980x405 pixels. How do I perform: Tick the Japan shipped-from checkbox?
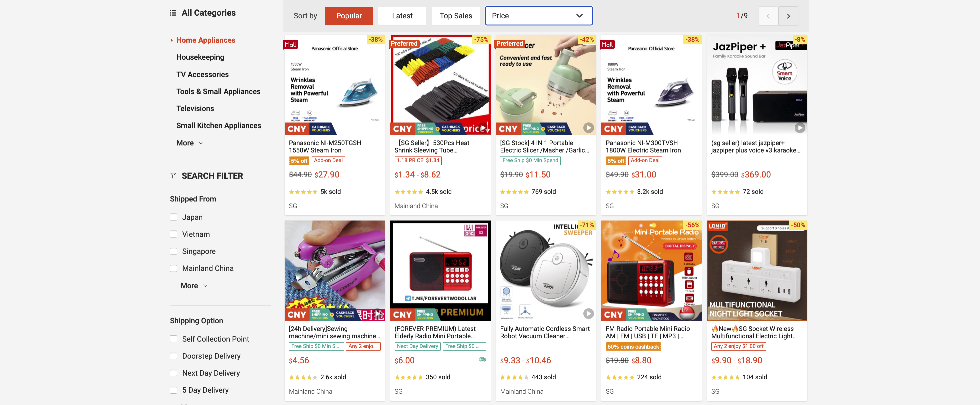pyautogui.click(x=173, y=217)
